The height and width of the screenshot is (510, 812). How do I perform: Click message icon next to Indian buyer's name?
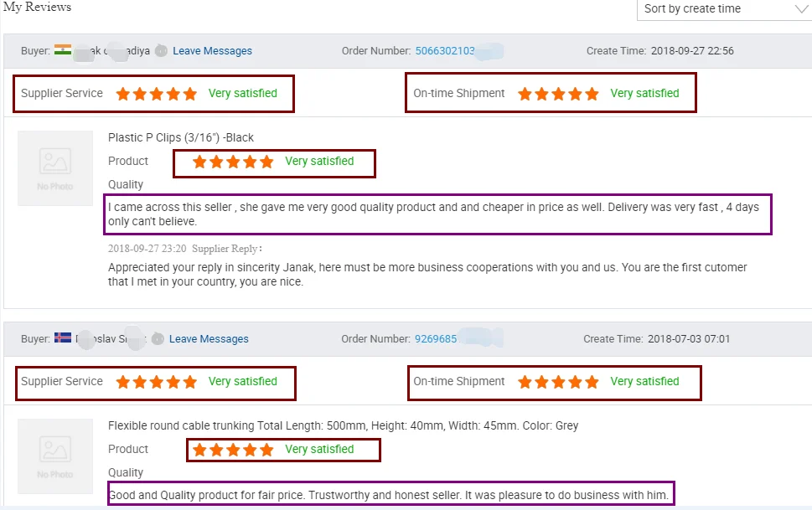(x=161, y=51)
